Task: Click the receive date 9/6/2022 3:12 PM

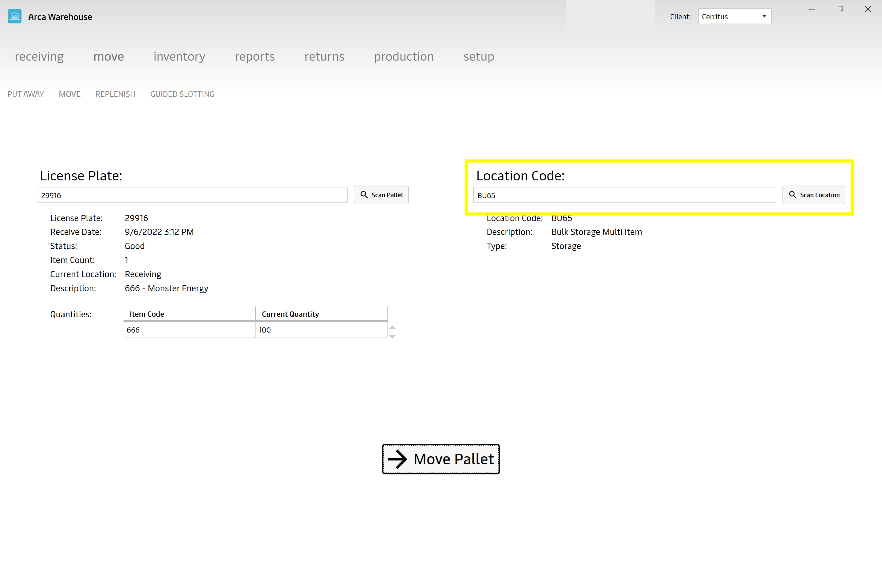Action: (159, 232)
